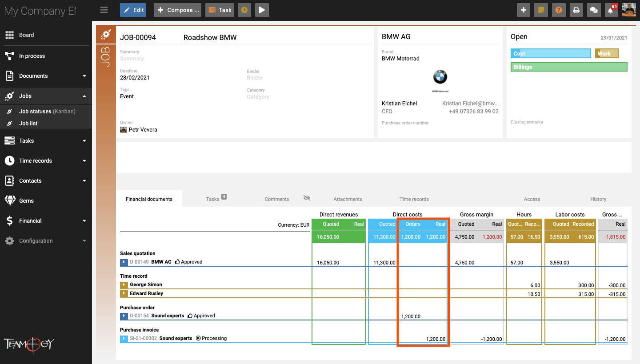Open the Compose dropdown button

[x=177, y=10]
